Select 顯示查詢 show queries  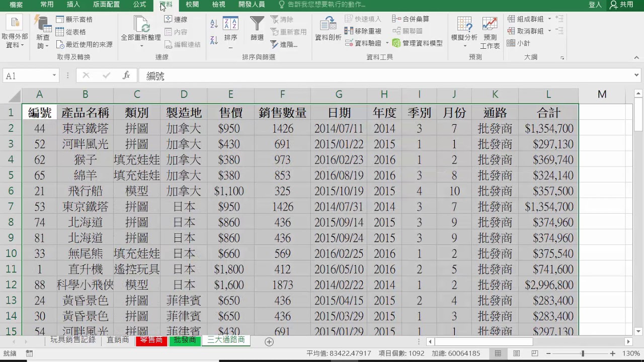click(74, 19)
